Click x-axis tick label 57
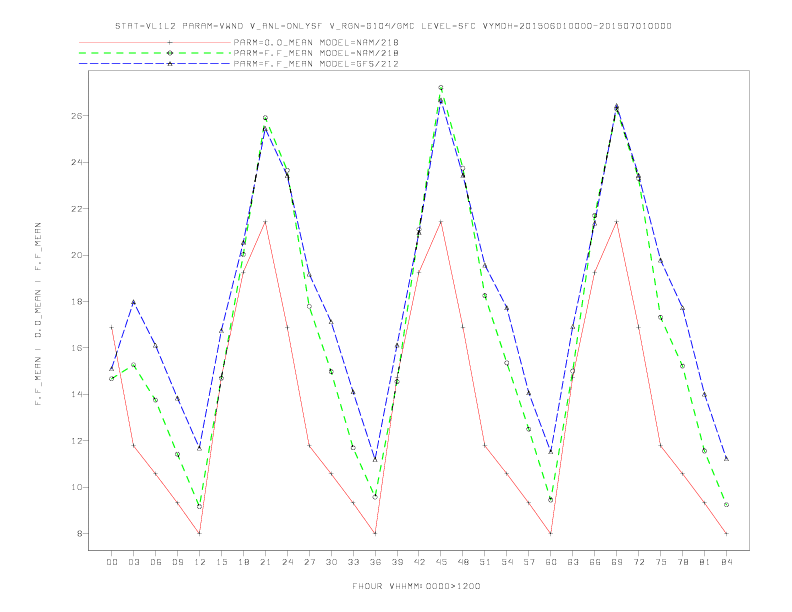The height and width of the screenshot is (612, 792). 529,562
